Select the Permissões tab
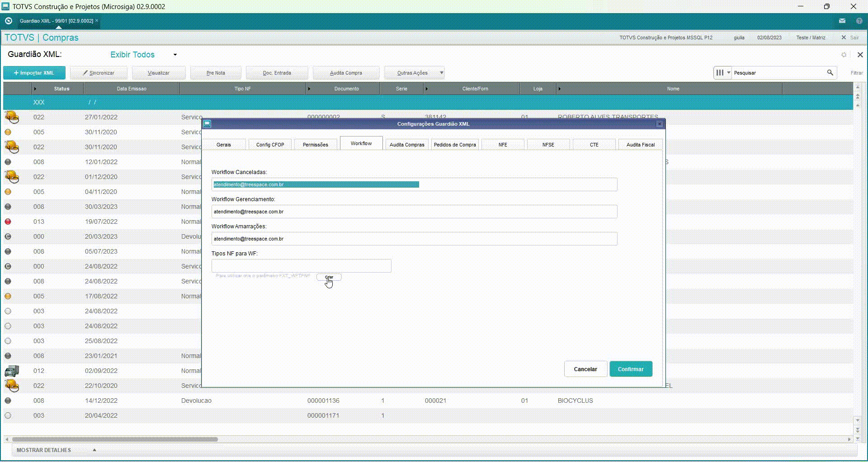This screenshot has height=462, width=868. pyautogui.click(x=315, y=145)
